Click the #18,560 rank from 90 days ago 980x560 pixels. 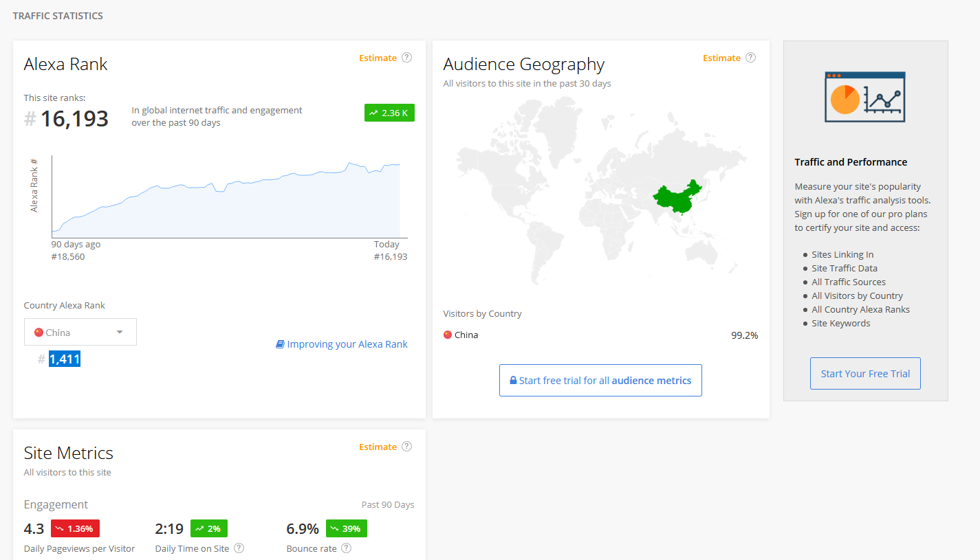68,256
